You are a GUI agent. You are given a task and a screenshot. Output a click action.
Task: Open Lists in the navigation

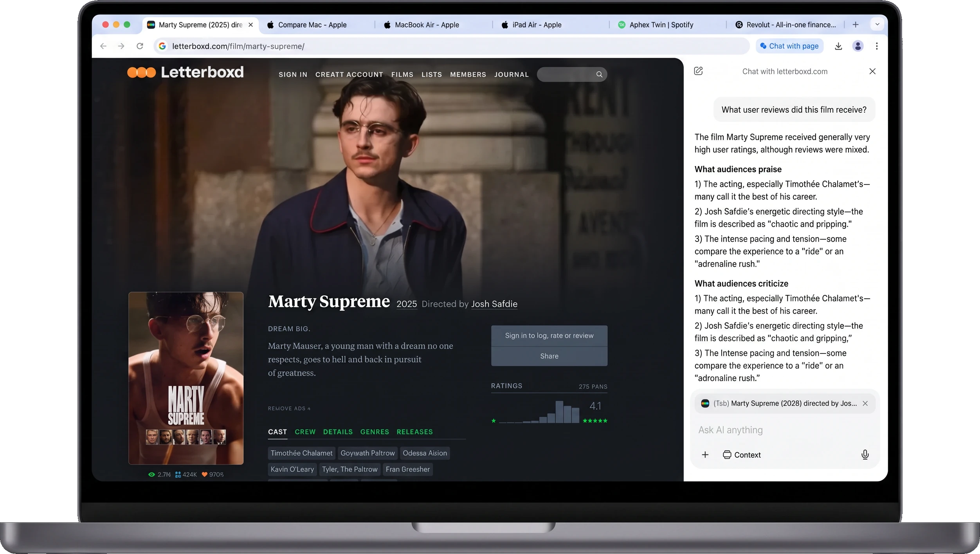(432, 74)
